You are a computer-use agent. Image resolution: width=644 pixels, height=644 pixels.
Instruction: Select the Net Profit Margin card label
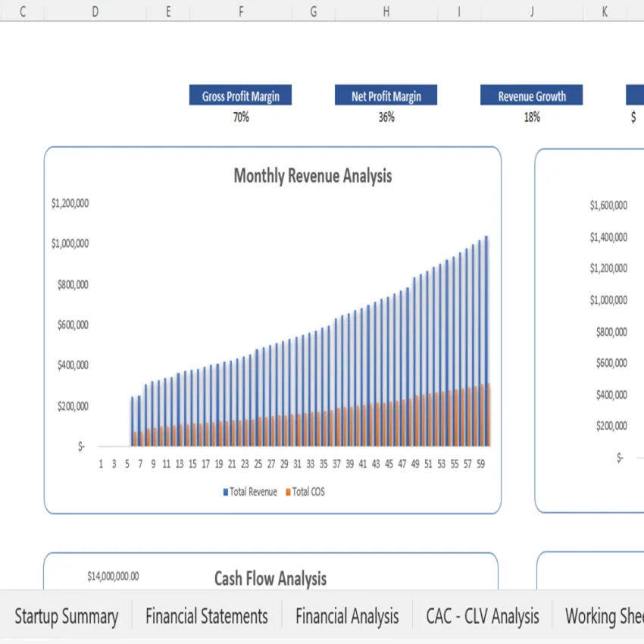click(386, 95)
